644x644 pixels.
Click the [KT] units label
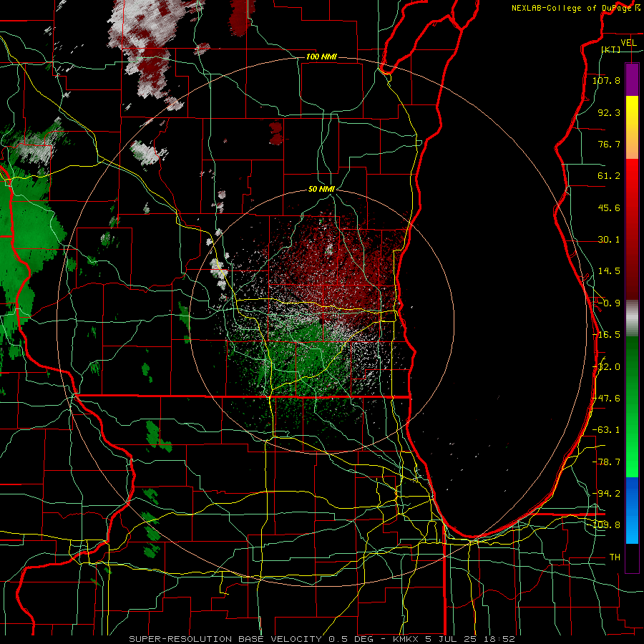[x=611, y=49]
